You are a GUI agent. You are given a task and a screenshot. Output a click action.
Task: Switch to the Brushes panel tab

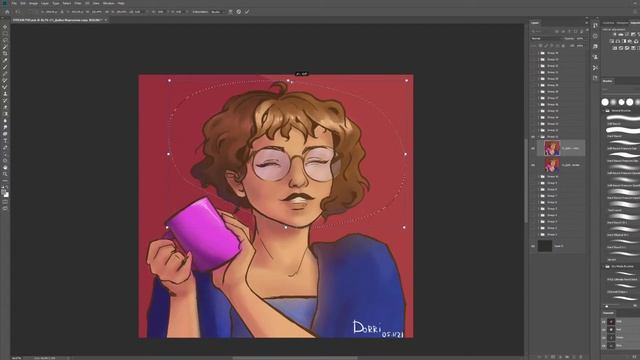[x=607, y=81]
